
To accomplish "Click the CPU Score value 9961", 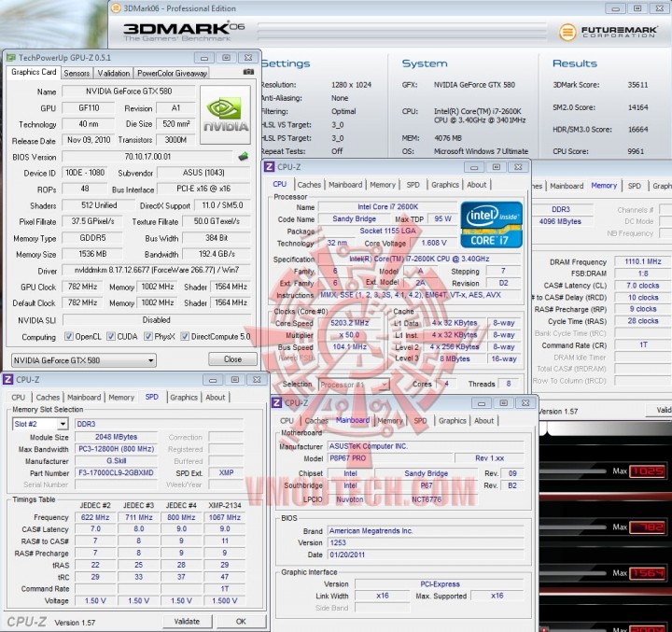I will 636,151.
